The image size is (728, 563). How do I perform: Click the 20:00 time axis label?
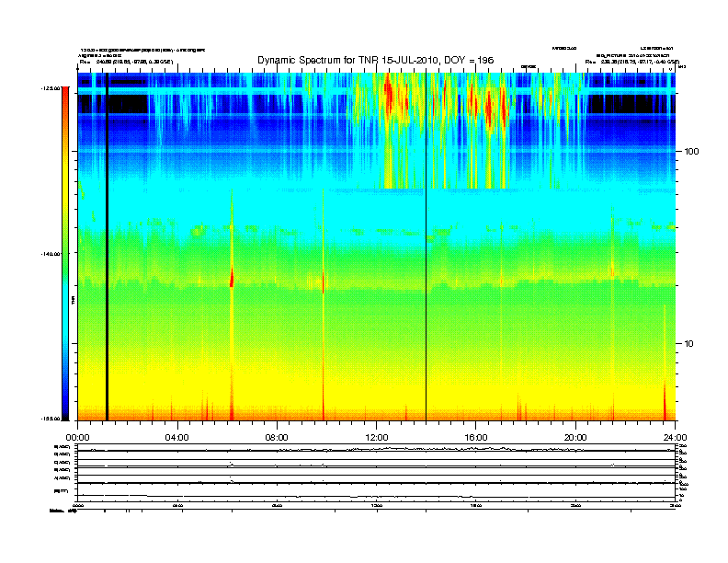[575, 438]
